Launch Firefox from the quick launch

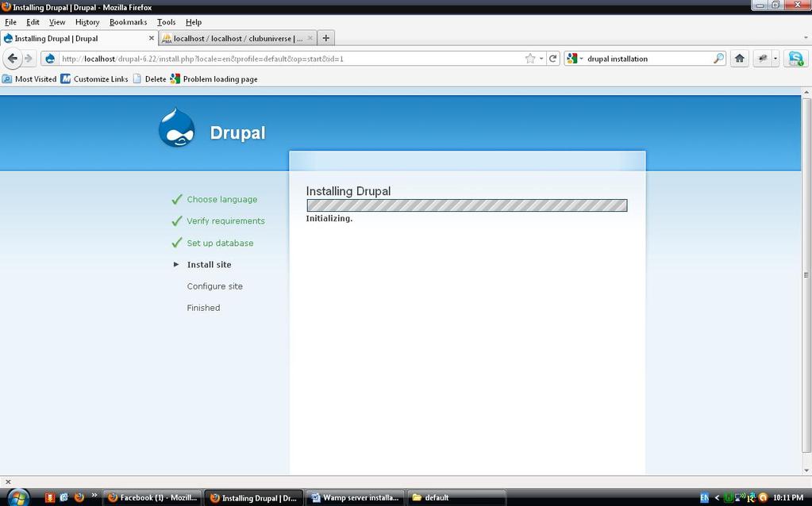click(x=79, y=497)
